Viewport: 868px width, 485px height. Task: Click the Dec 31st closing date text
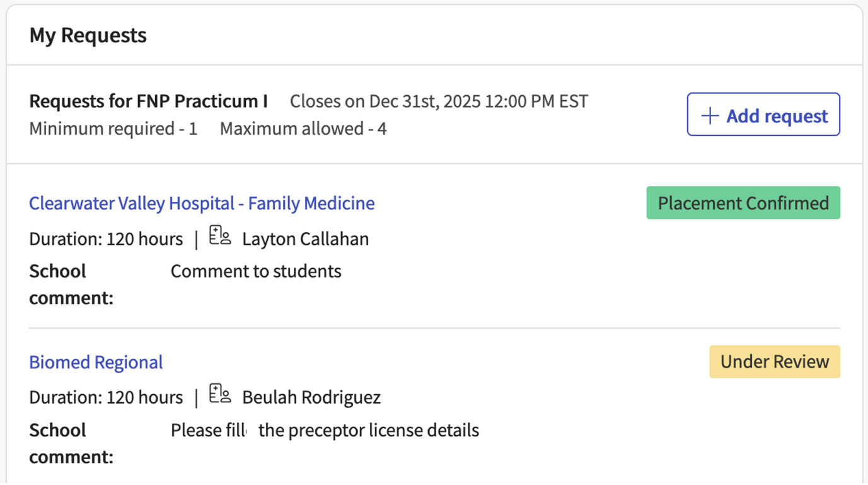[439, 101]
